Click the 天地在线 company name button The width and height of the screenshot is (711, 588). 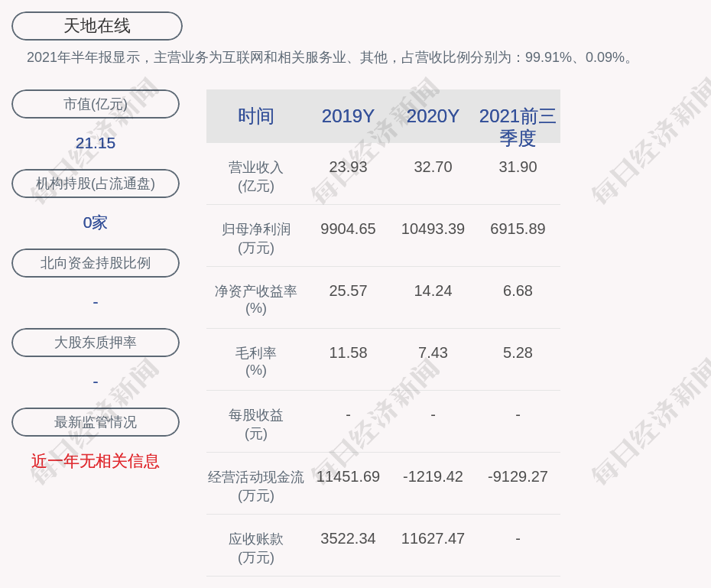pyautogui.click(x=96, y=26)
